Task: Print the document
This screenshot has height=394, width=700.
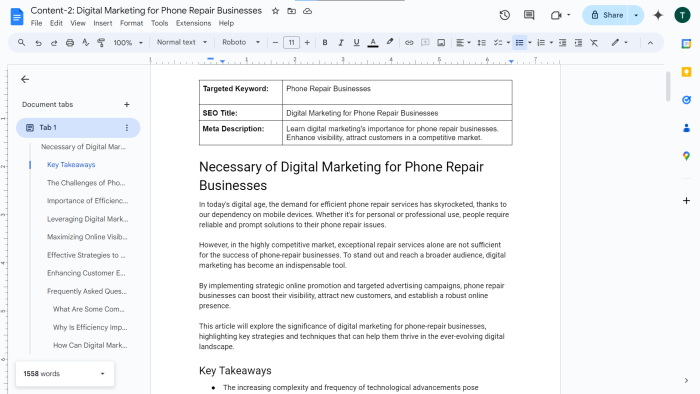Action: [x=70, y=43]
